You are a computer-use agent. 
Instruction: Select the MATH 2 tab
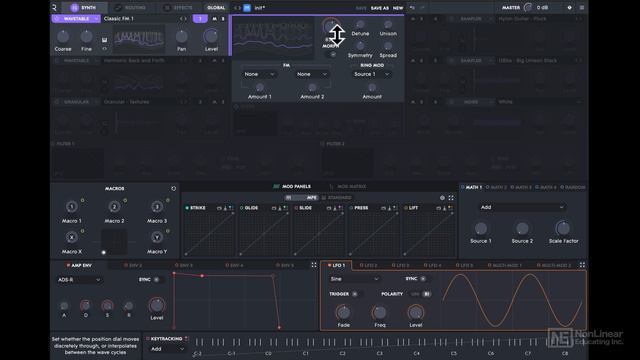(496, 187)
